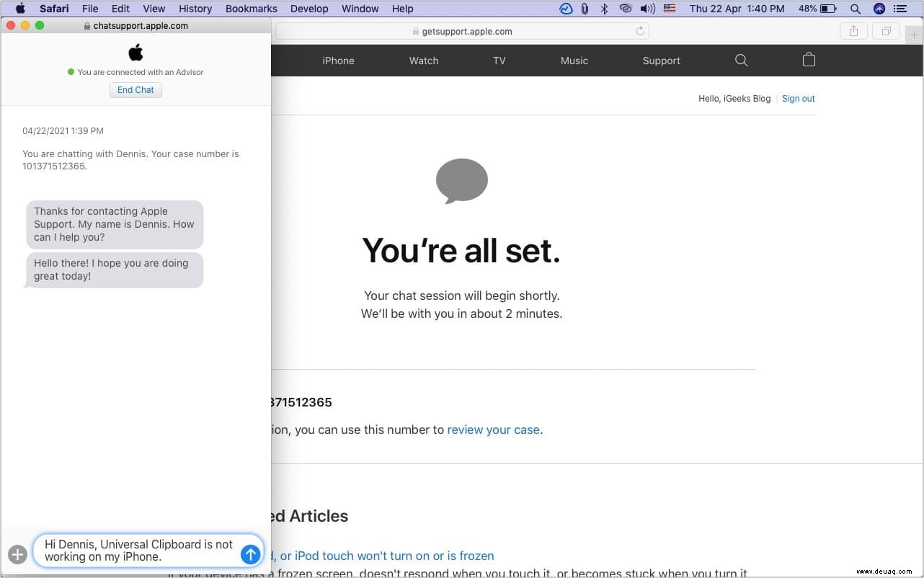Go to Music in Apple navigation
924x578 pixels.
click(574, 61)
